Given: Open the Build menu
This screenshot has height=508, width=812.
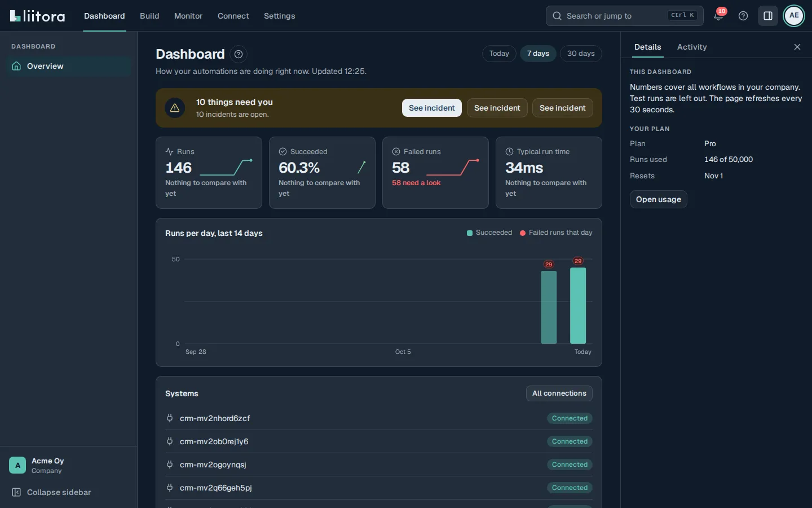Looking at the screenshot, I should 149,16.
